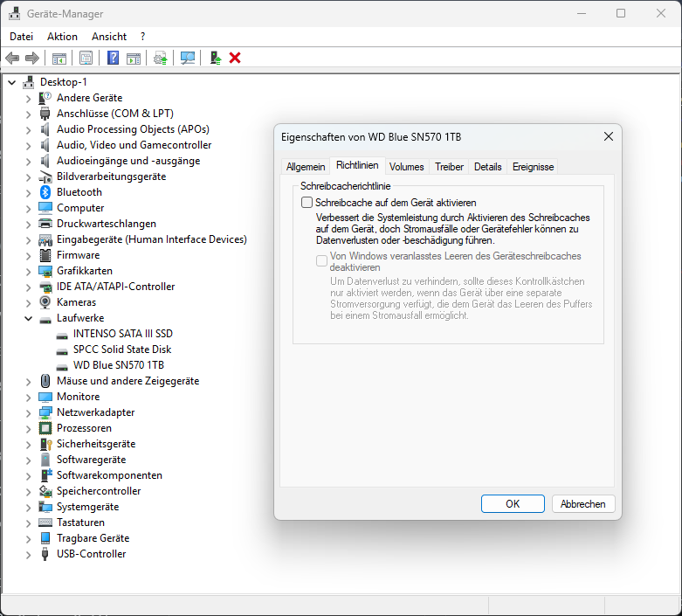
Task: Uninstall device red X toolbar icon
Action: (235, 58)
